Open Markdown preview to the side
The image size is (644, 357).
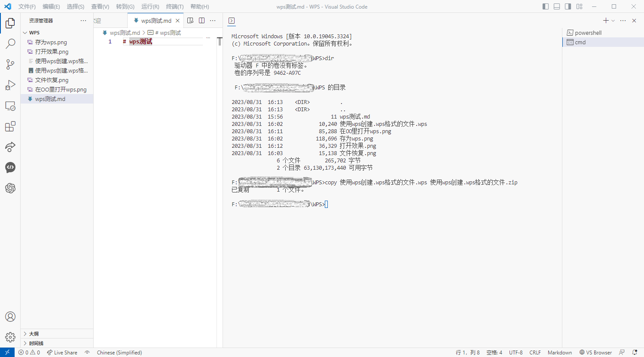[x=190, y=20]
